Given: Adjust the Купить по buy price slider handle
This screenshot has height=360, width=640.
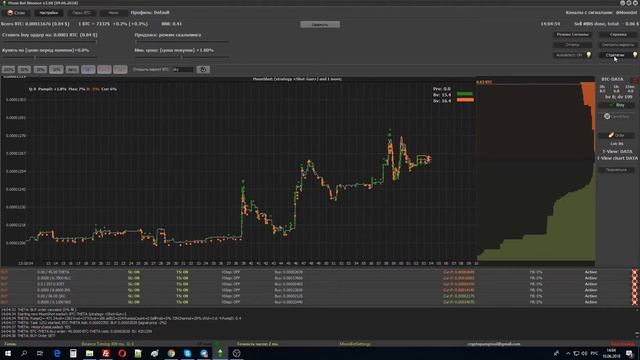Looking at the screenshot, I should coord(35,57).
